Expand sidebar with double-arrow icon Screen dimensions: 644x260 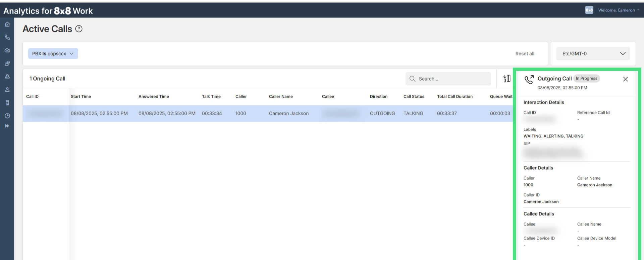[x=7, y=126]
